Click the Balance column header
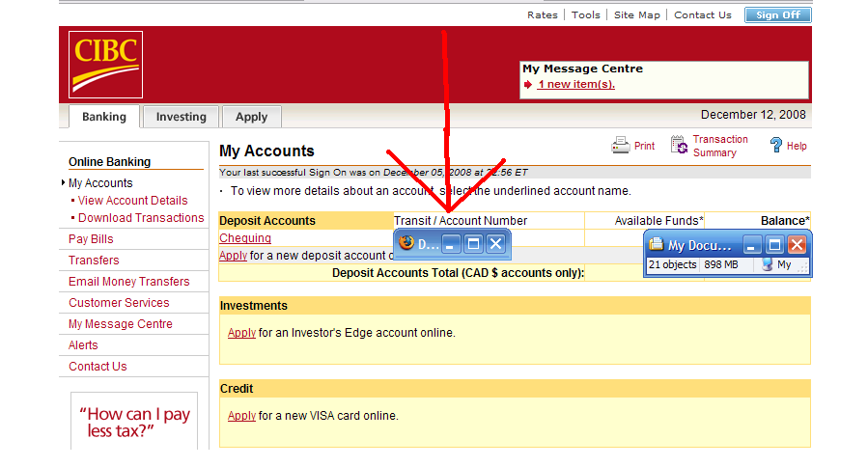 (785, 221)
